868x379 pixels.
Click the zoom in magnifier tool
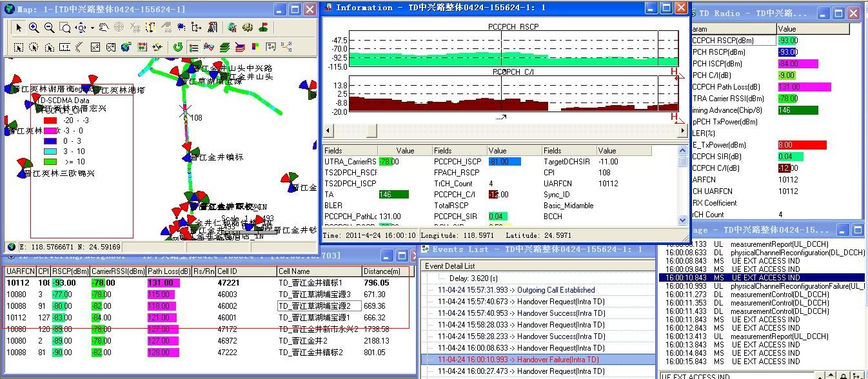34,28
